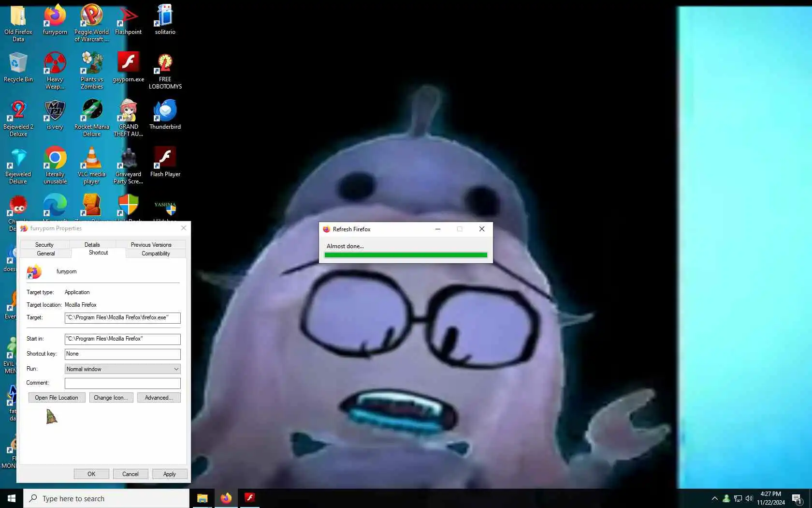Click the Firefox icon in the taskbar

pos(226,498)
